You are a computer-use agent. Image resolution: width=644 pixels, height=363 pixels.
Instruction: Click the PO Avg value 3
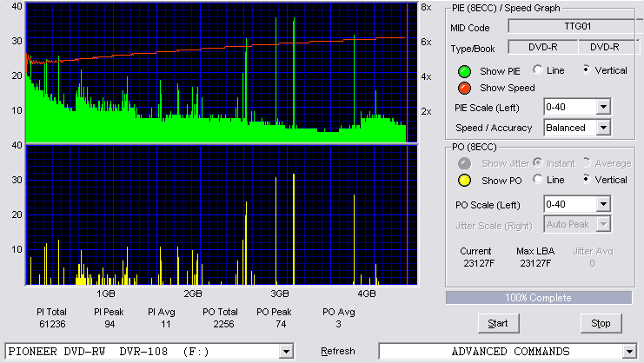pos(338,325)
